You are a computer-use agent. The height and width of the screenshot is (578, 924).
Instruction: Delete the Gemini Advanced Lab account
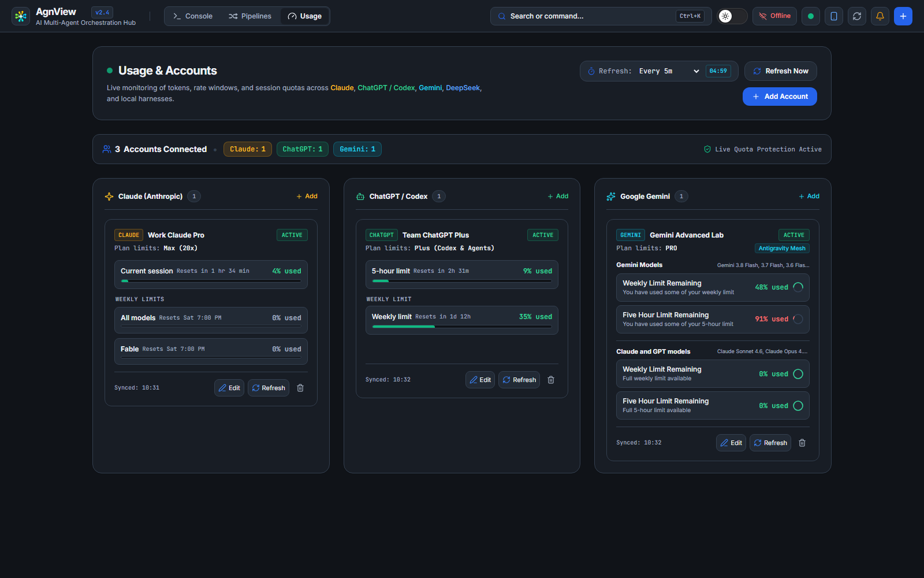click(802, 443)
